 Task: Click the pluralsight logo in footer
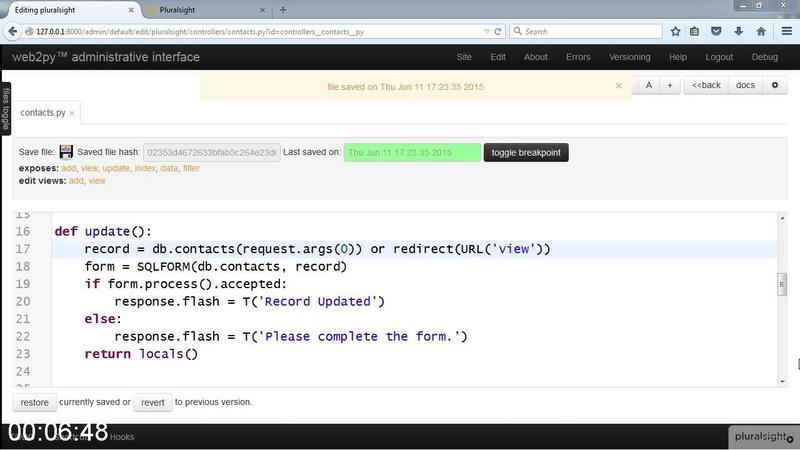click(763, 437)
